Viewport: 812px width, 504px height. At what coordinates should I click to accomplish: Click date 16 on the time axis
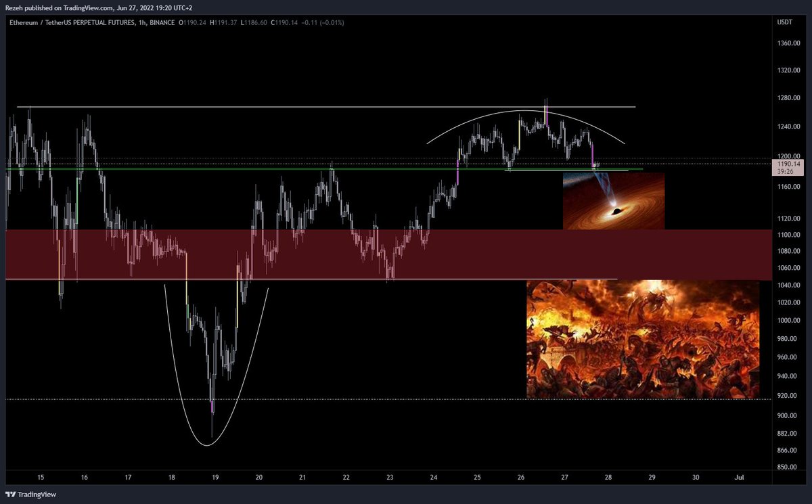point(85,478)
